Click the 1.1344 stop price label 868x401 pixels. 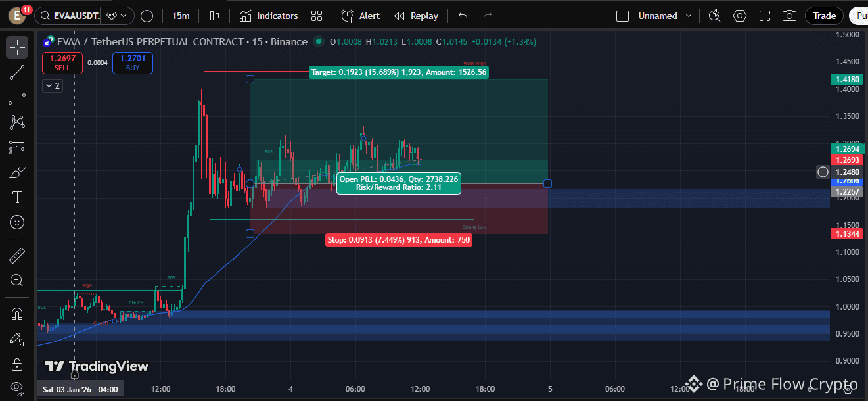(846, 234)
